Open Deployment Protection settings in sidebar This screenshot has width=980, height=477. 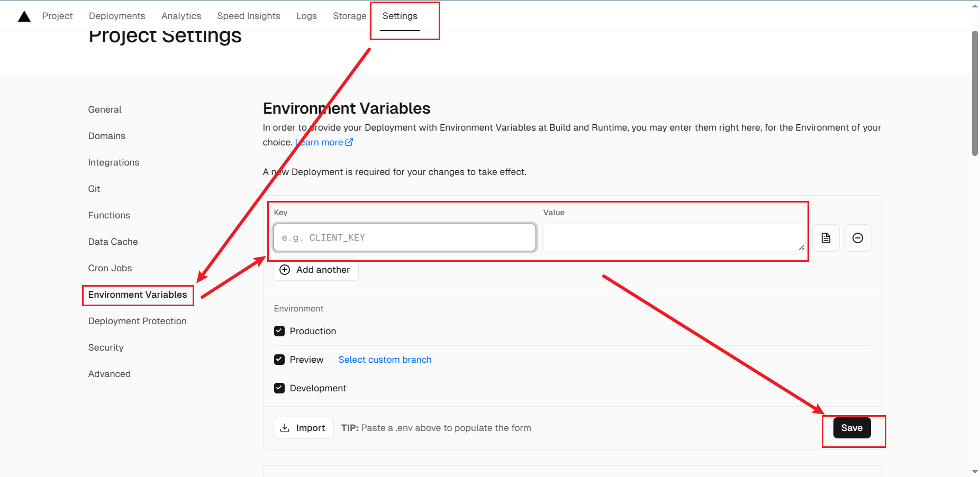(x=137, y=321)
